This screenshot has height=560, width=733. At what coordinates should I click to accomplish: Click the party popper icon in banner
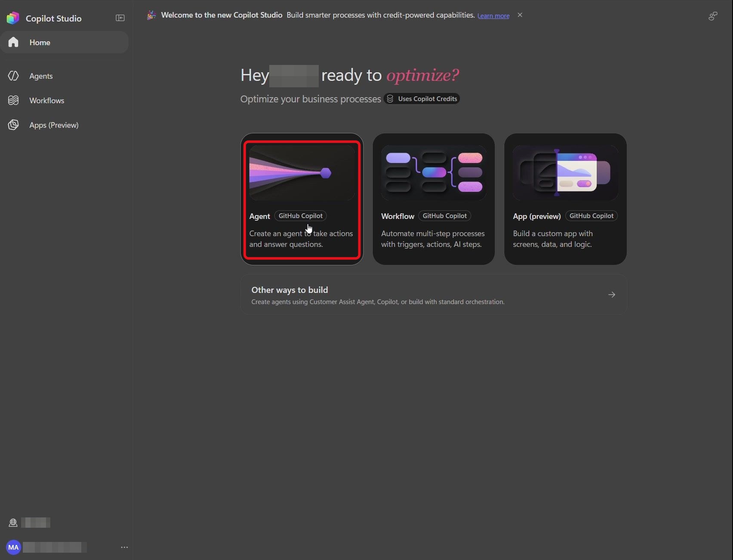click(151, 15)
